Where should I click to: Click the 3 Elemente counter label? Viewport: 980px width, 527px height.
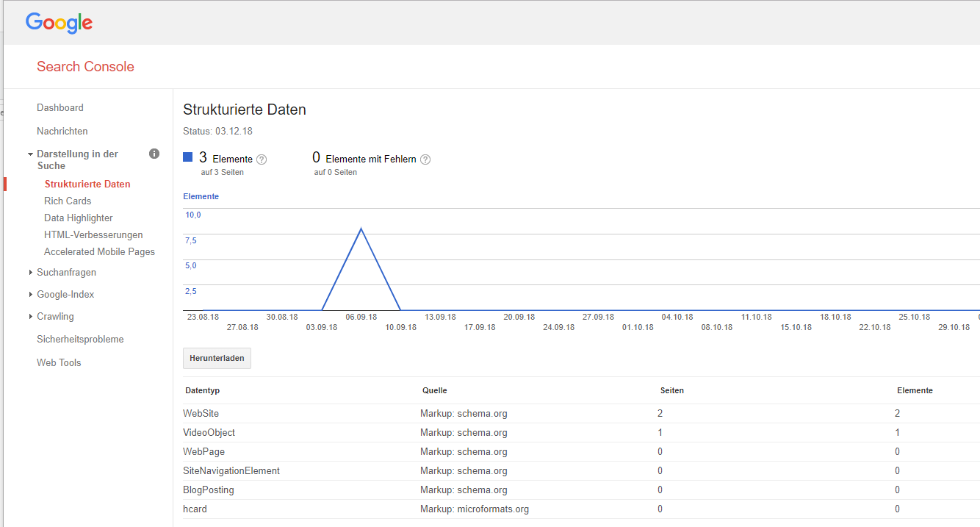226,158
